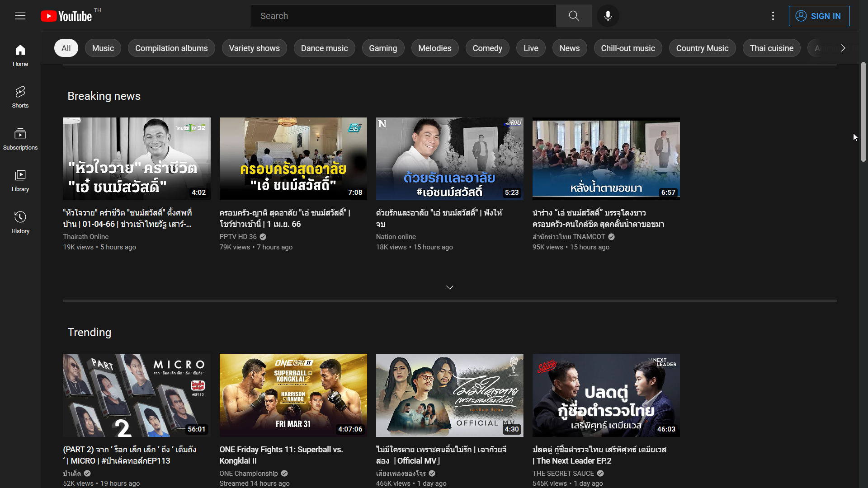
Task: Play the 56:01 MICRO PART 2 thumbnail
Action: [137, 395]
